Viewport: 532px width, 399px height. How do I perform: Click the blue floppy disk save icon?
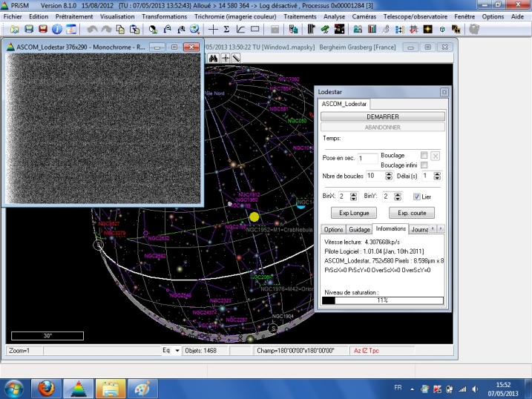tap(29, 29)
